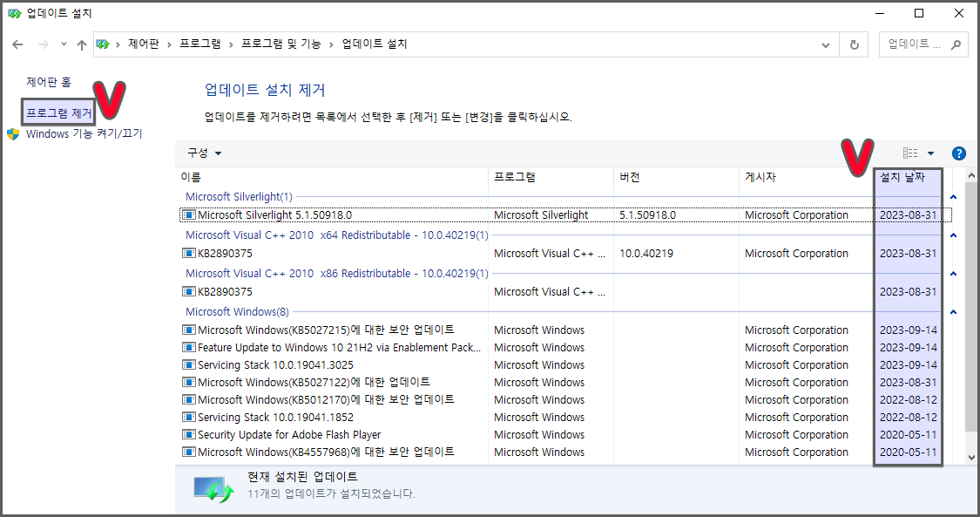Collapse the Visual C++ 2010 x86 group

tap(953, 274)
